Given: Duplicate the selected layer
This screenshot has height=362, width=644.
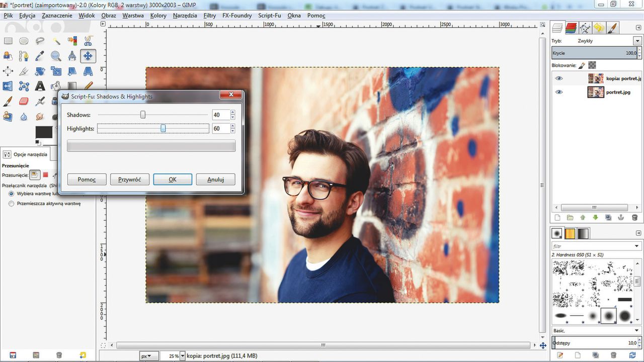Looking at the screenshot, I should (x=609, y=218).
